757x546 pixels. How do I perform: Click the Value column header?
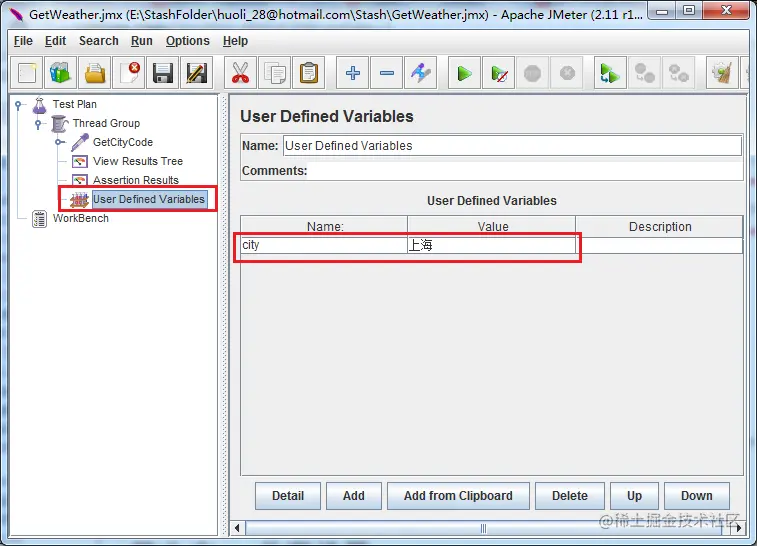pos(492,226)
